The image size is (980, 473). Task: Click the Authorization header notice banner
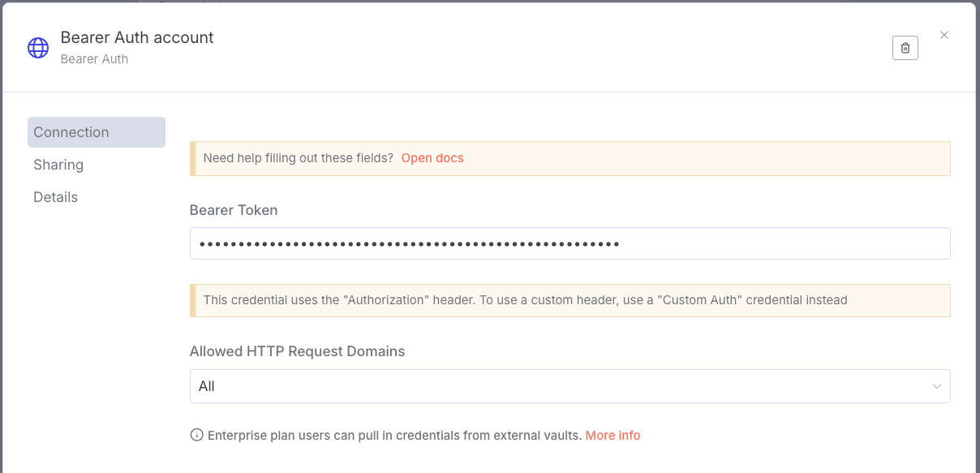click(x=525, y=300)
